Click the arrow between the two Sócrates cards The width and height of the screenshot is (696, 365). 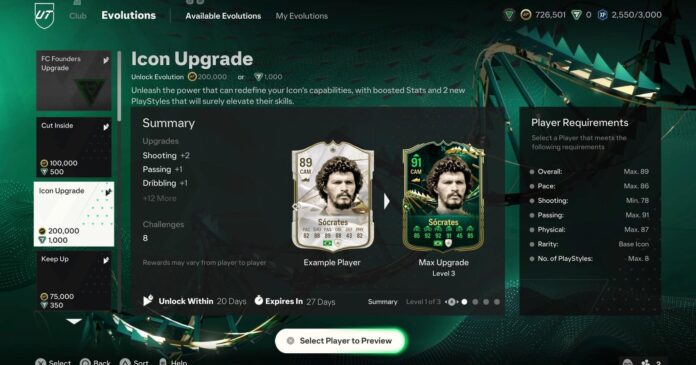tap(387, 202)
